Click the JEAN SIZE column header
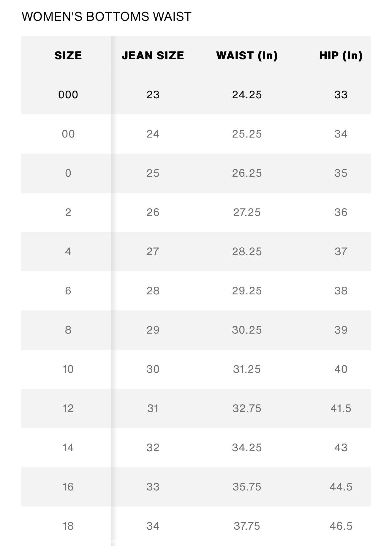 coord(153,56)
